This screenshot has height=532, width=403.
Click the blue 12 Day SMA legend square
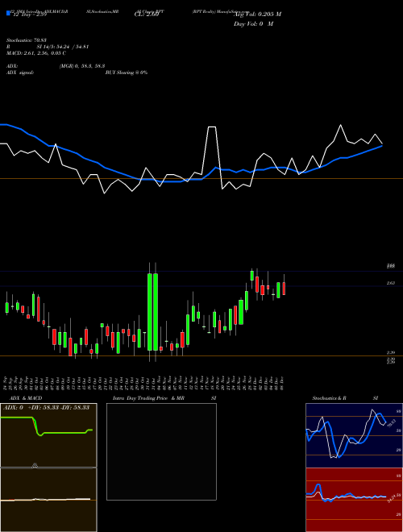pos(8,14)
